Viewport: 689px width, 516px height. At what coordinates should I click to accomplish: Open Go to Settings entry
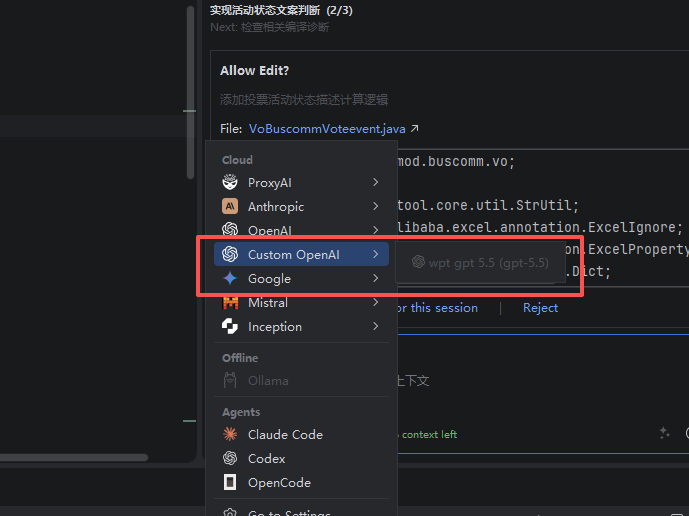click(301, 511)
